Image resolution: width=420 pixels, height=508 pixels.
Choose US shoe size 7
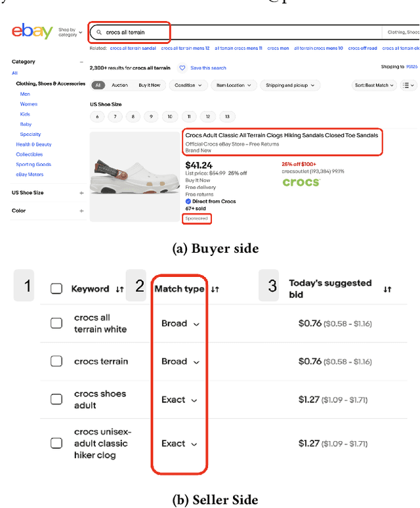(115, 117)
